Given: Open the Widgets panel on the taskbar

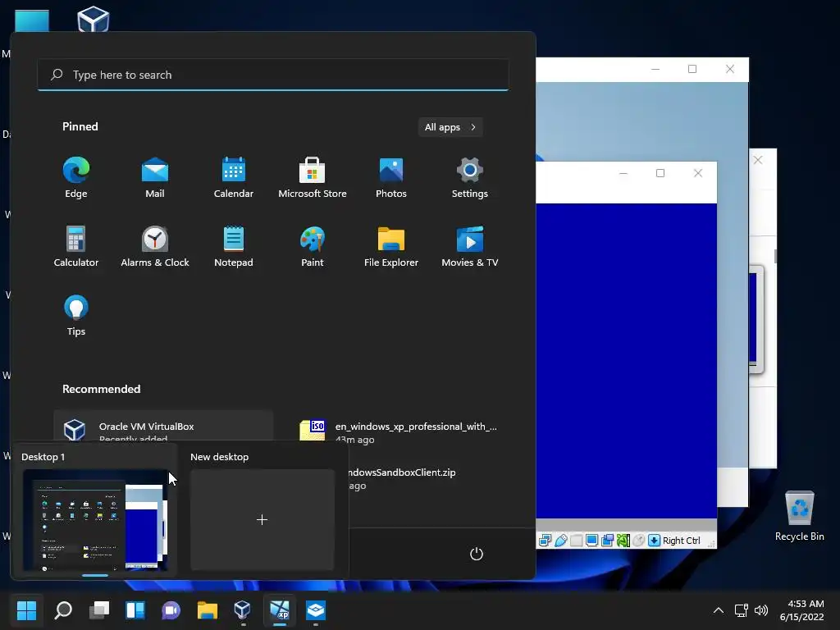Looking at the screenshot, I should point(135,609).
